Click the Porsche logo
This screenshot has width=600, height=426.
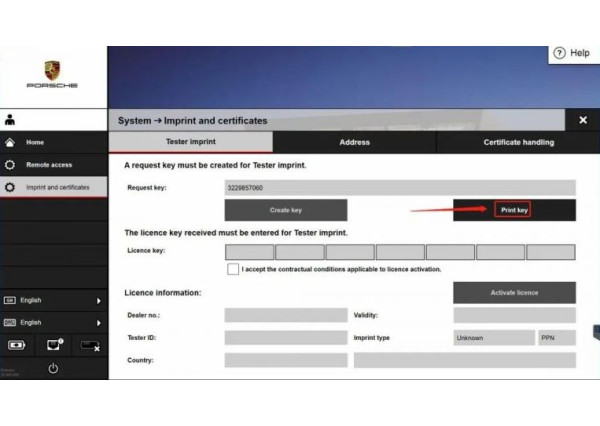(52, 74)
